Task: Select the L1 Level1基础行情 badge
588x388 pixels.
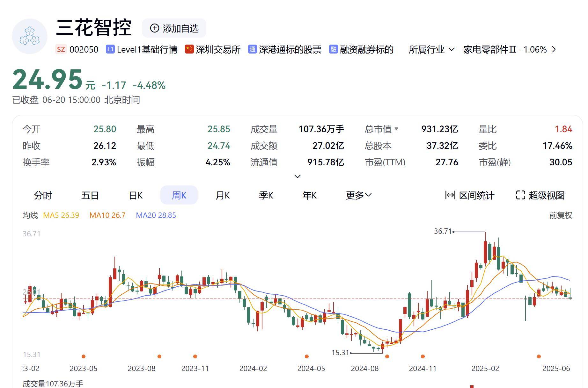Action: [x=110, y=49]
